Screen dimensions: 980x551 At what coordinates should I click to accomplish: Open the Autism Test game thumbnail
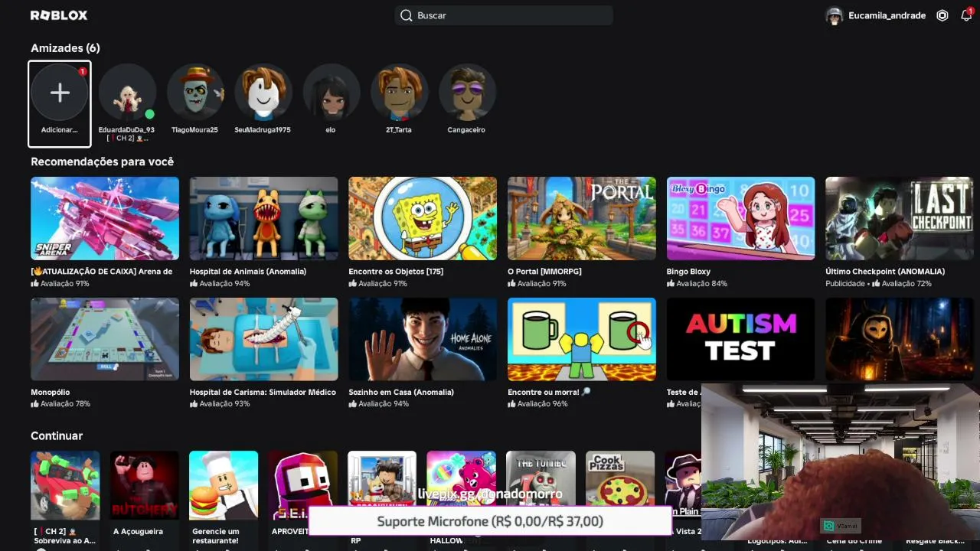pos(740,339)
